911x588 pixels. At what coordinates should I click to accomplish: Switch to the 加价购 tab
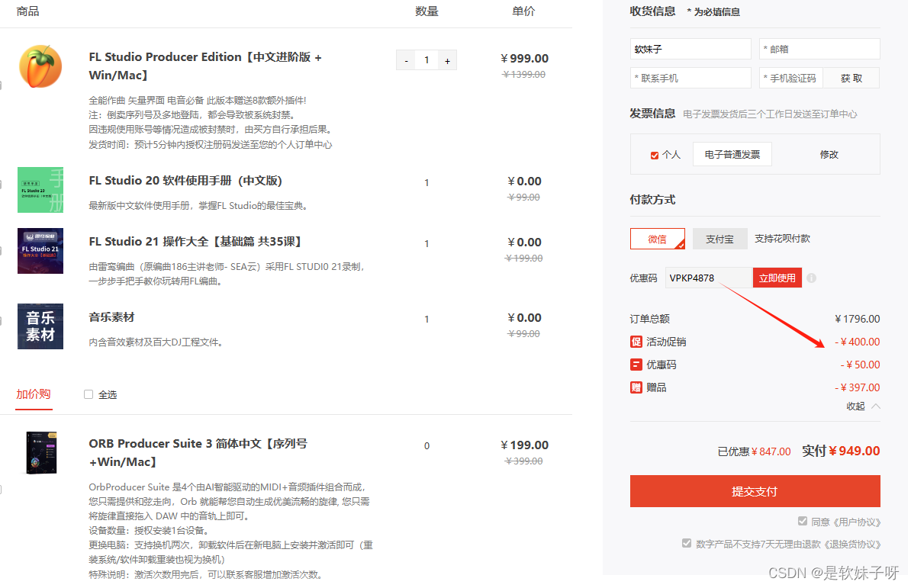coord(33,395)
